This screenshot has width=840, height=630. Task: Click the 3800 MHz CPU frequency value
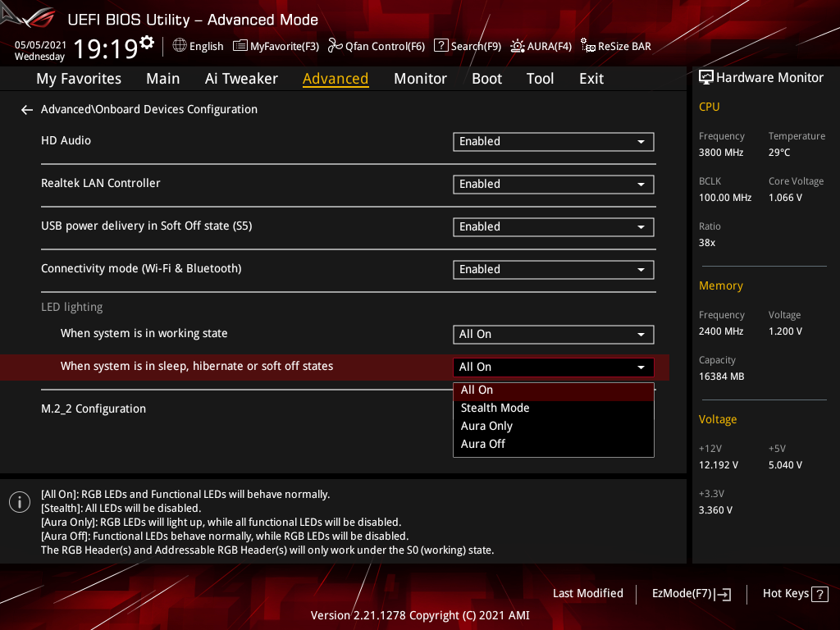point(720,153)
